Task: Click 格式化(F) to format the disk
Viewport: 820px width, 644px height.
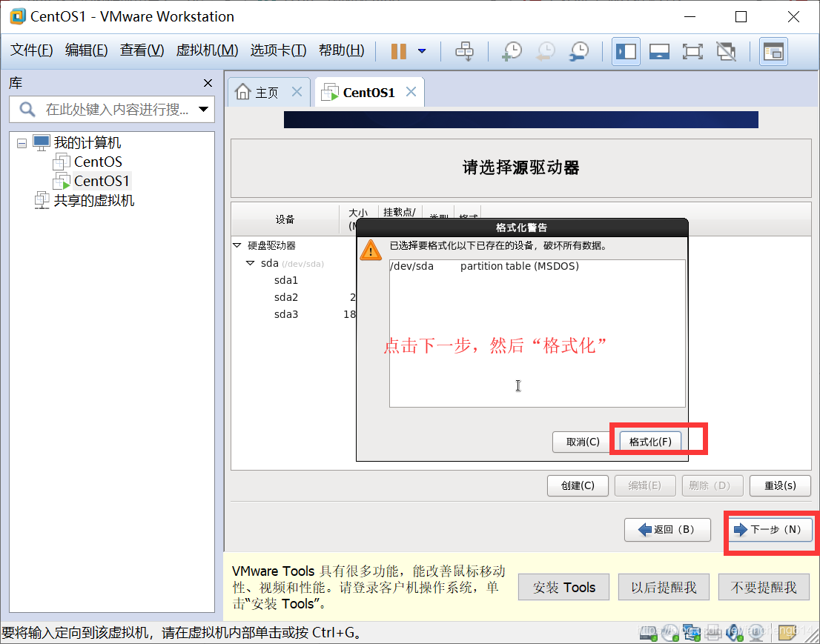Action: (x=650, y=442)
